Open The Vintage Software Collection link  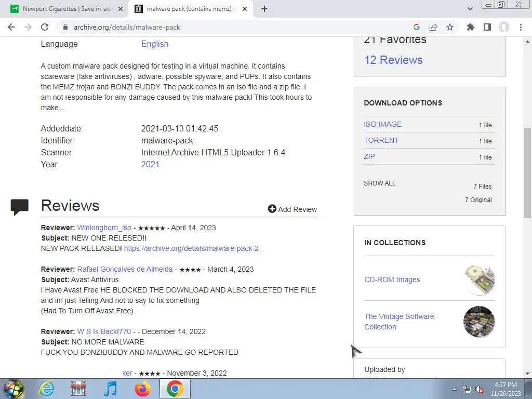[399, 322]
